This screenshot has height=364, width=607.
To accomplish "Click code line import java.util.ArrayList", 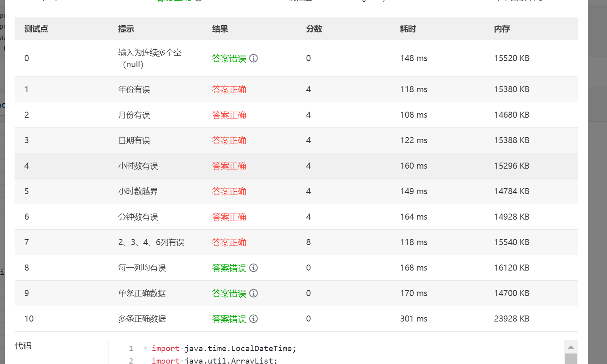I will pyautogui.click(x=215, y=360).
